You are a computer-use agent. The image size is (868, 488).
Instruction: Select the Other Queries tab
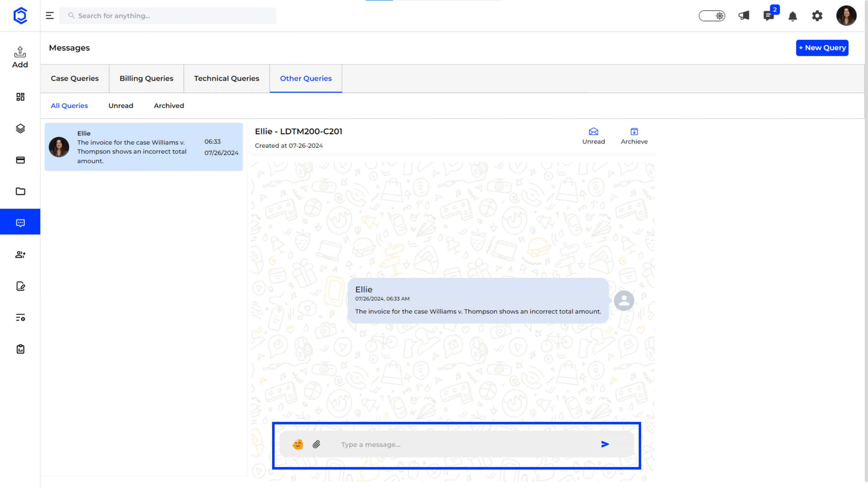[x=306, y=78]
